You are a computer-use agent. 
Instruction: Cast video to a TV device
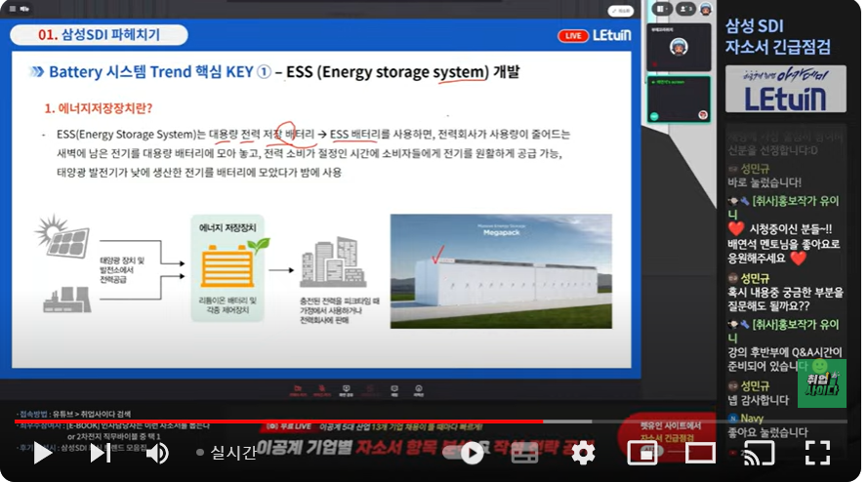[759, 453]
